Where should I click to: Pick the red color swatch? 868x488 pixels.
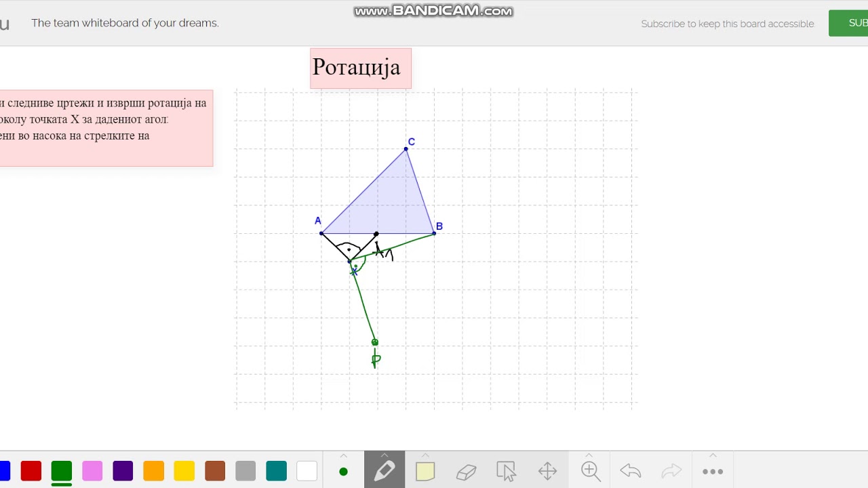(31, 471)
